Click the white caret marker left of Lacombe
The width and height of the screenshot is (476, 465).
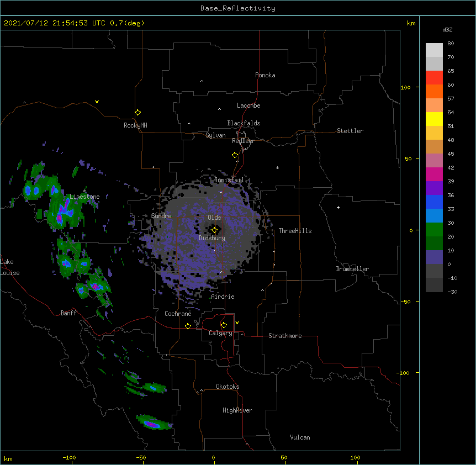tap(219, 109)
